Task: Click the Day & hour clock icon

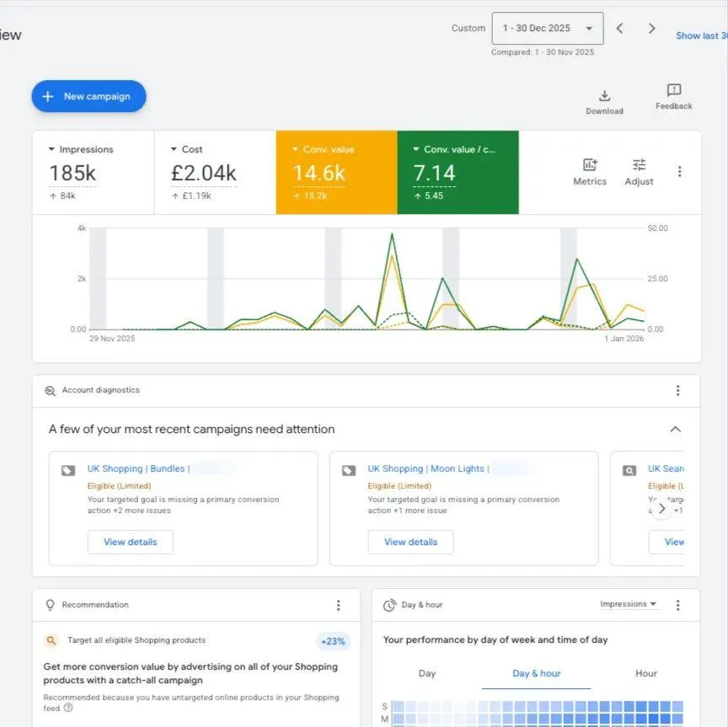Action: point(389,605)
